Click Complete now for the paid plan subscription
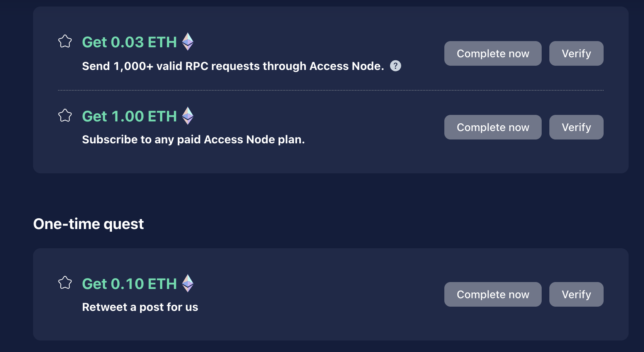 493,127
